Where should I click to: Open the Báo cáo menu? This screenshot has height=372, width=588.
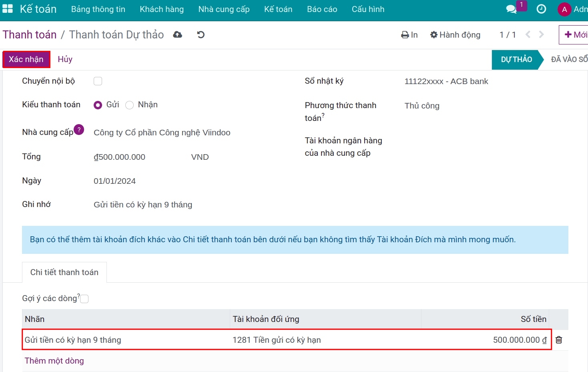click(x=322, y=9)
